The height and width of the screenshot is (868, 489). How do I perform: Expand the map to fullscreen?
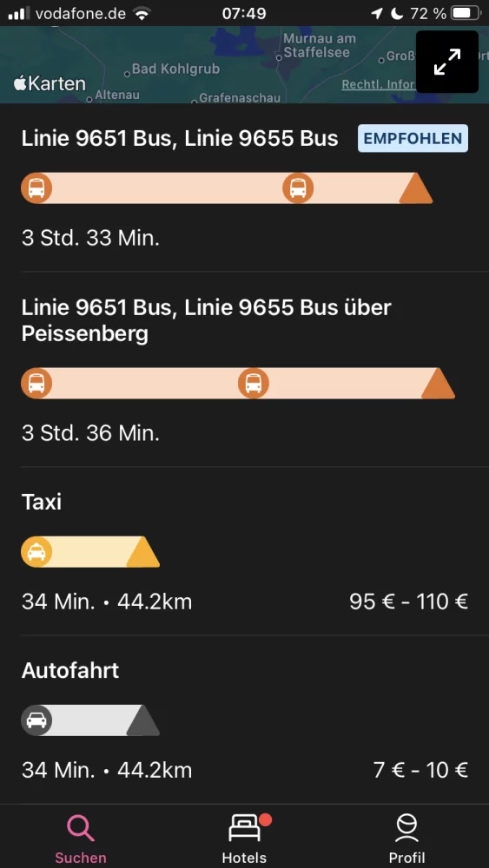(x=447, y=62)
